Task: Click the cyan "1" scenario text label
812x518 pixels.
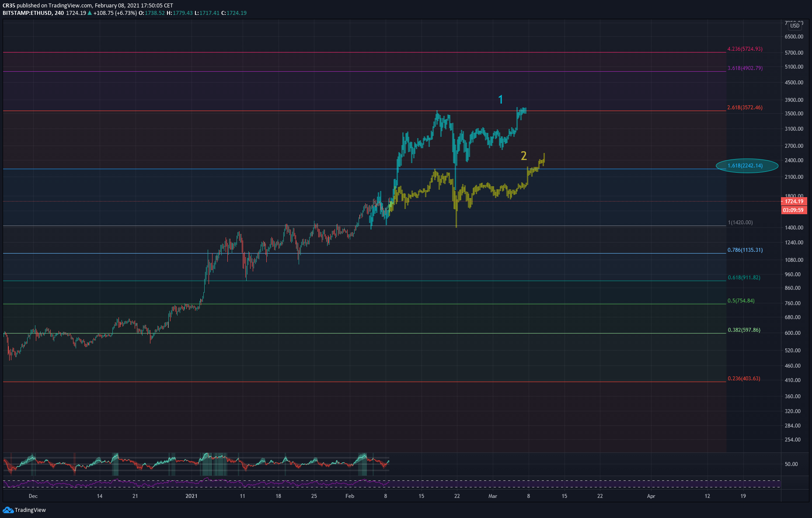Action: click(501, 100)
